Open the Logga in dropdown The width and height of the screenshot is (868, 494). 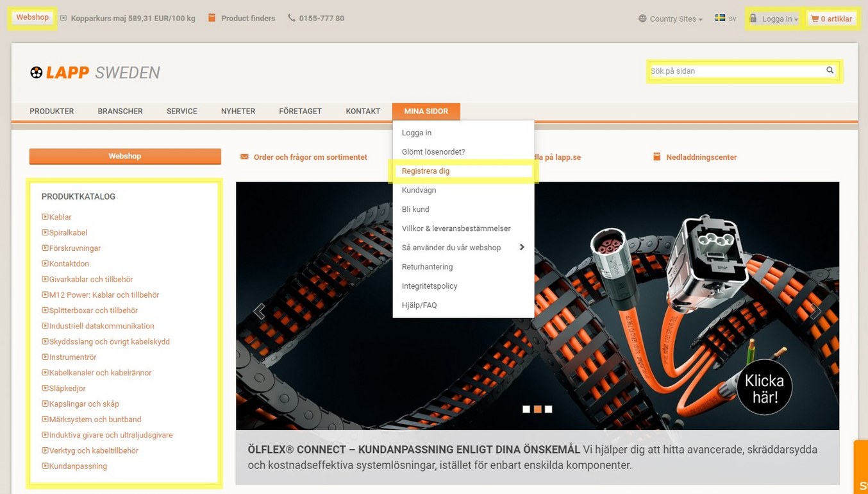(774, 19)
